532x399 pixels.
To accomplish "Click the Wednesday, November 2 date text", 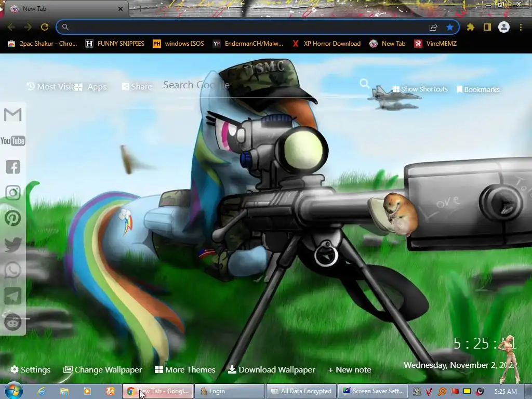I will (x=460, y=365).
